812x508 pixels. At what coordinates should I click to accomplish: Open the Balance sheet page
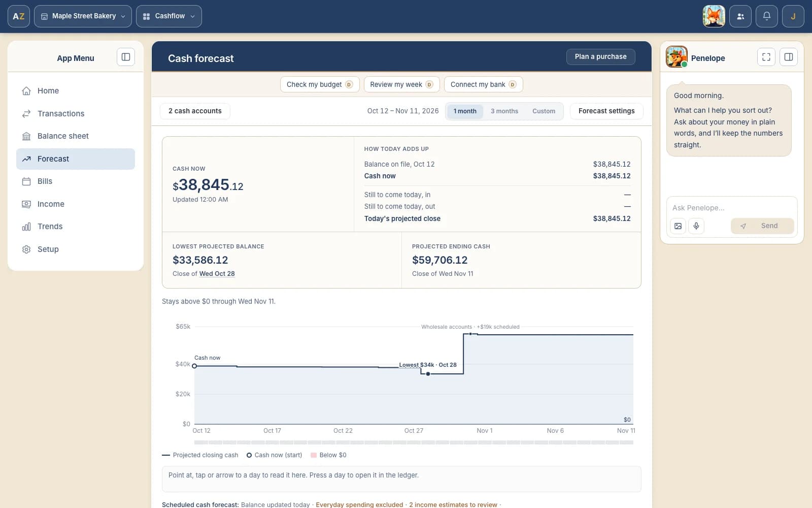[x=76, y=136]
